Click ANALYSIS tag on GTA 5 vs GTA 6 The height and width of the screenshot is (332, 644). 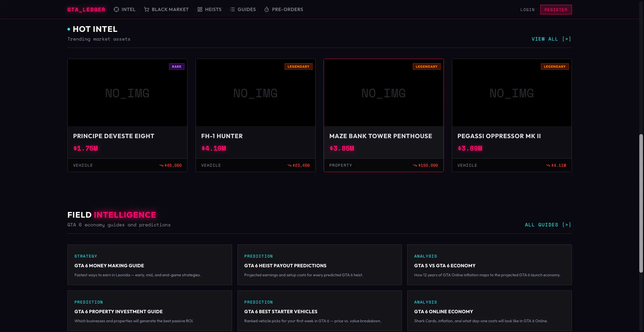[x=426, y=256]
